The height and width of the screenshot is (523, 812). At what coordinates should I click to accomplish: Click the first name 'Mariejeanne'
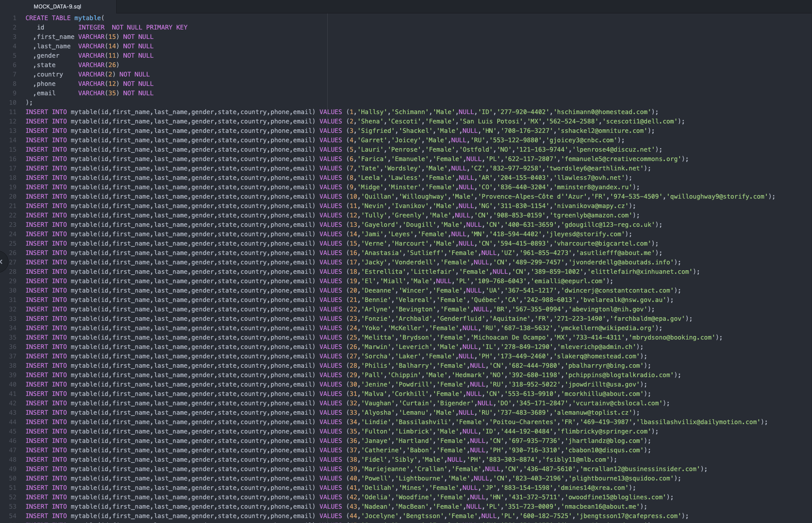pos(385,469)
